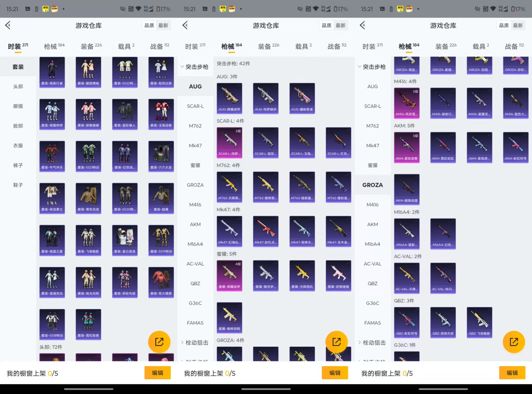Collapse 突击步枪 category on AUG-selected screen
Screen dimensions: 532x394
195,67
